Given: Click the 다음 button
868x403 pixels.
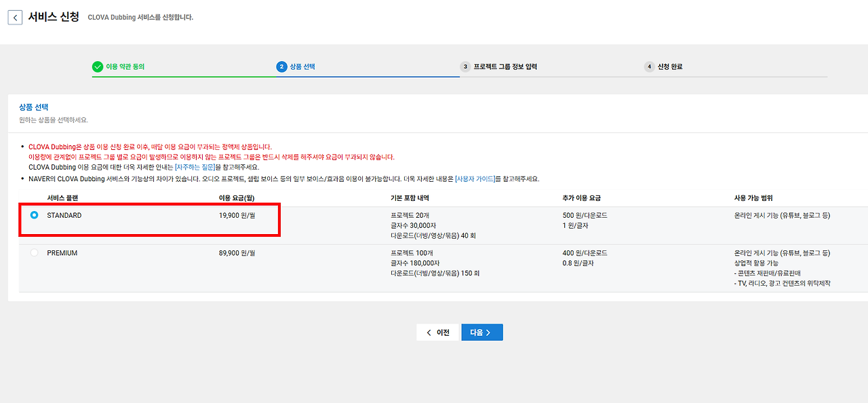Looking at the screenshot, I should (x=482, y=332).
